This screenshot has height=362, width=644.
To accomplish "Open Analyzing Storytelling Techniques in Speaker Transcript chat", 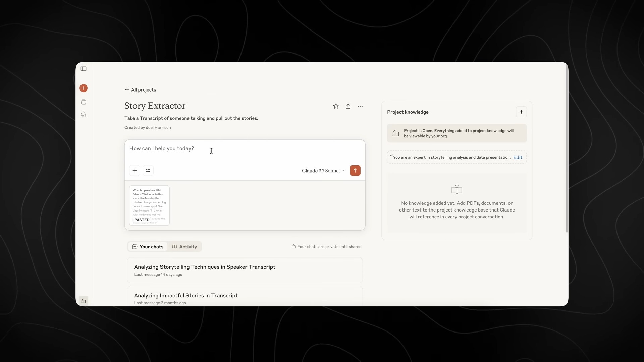I will point(205,267).
